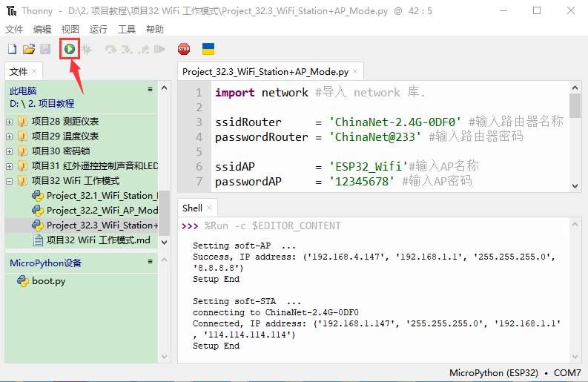
Task: Collapse the 项目32 WiFi 工作模式 folder
Action: tap(9, 181)
